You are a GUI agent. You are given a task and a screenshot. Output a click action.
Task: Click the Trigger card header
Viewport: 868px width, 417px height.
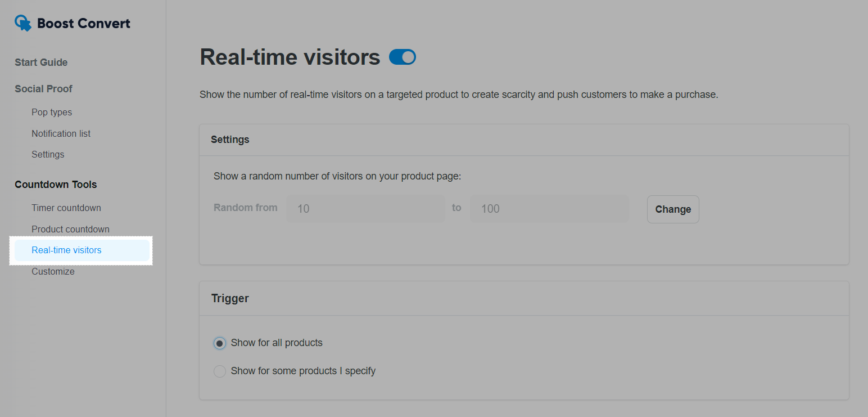coord(524,298)
